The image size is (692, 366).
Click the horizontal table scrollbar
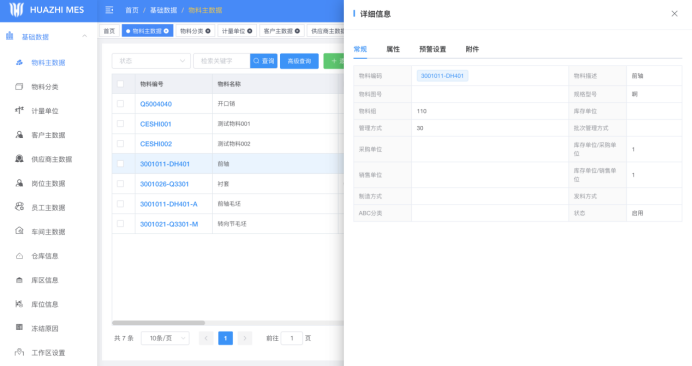(x=158, y=323)
